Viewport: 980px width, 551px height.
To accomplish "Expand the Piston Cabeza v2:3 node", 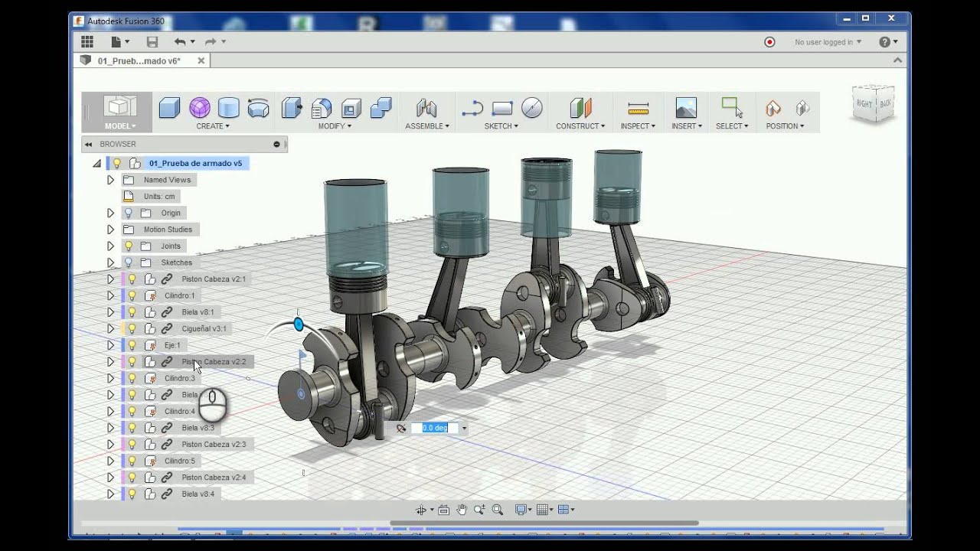I will pos(110,444).
